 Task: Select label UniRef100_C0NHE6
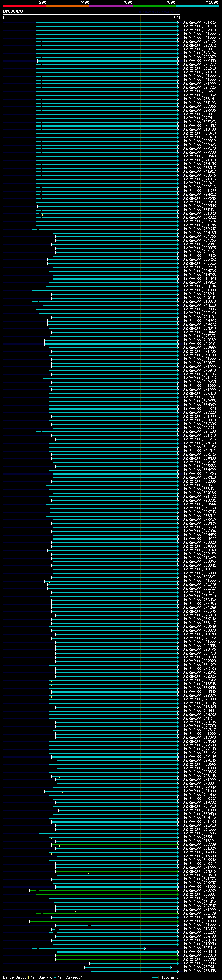point(199,535)
